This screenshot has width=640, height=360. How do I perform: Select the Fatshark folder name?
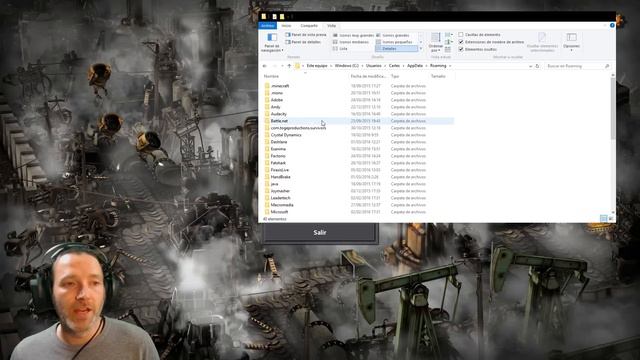tap(278, 163)
